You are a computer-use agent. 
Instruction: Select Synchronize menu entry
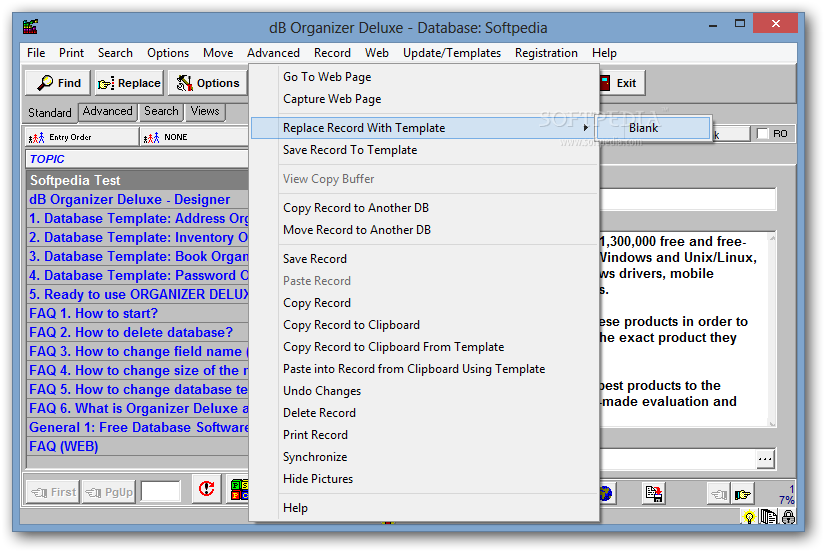coord(425,457)
